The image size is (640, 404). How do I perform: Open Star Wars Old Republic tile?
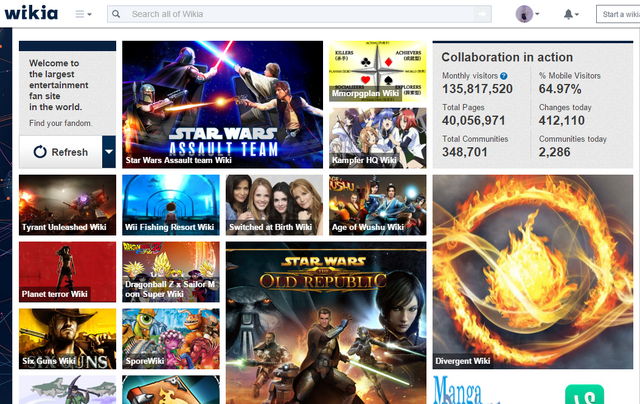[x=326, y=323]
